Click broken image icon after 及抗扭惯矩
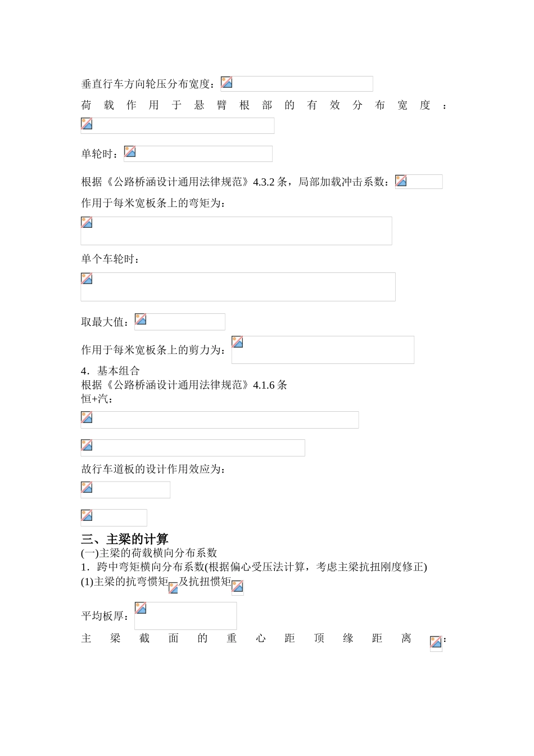The width and height of the screenshot is (534, 756). coord(238,587)
